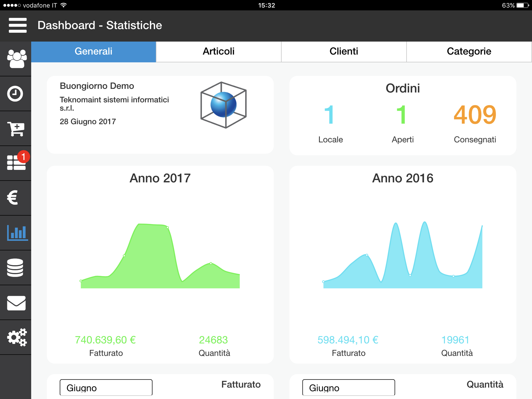Open the clock history icon
Image resolution: width=532 pixels, height=399 pixels.
pos(15,94)
